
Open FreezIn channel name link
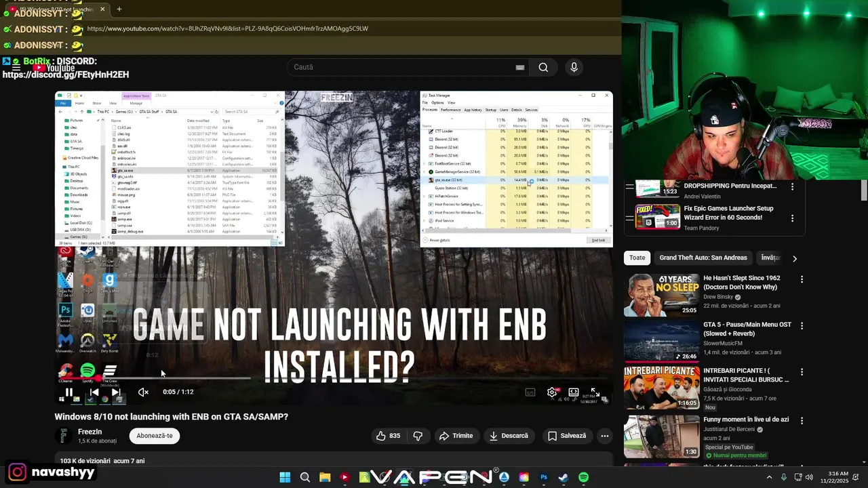point(90,432)
